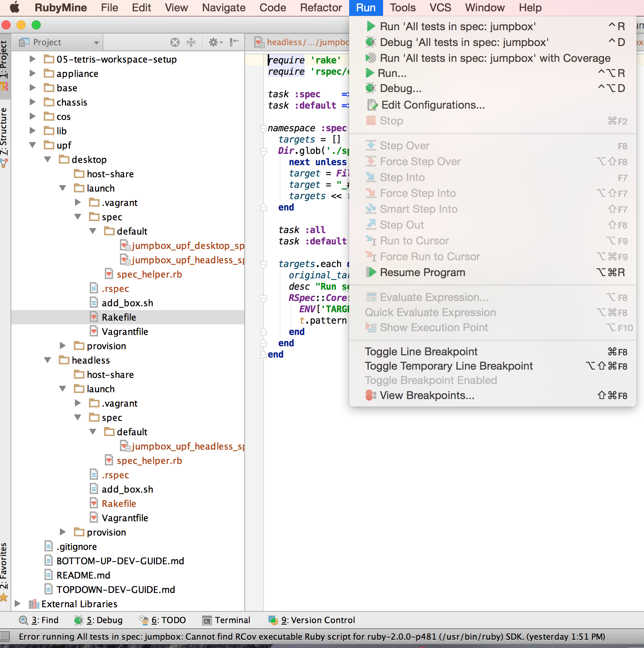Click the Resume Program green arrow icon
The width and height of the screenshot is (644, 648).
pyautogui.click(x=372, y=272)
